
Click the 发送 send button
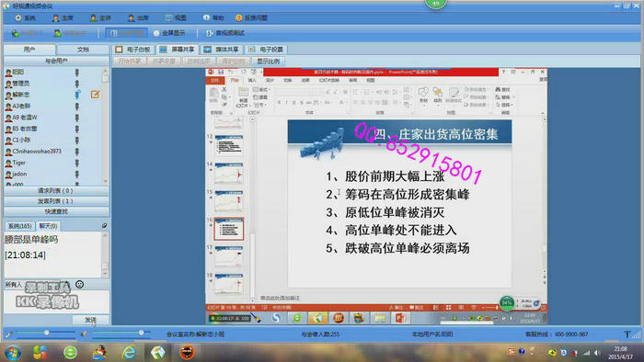[90, 320]
